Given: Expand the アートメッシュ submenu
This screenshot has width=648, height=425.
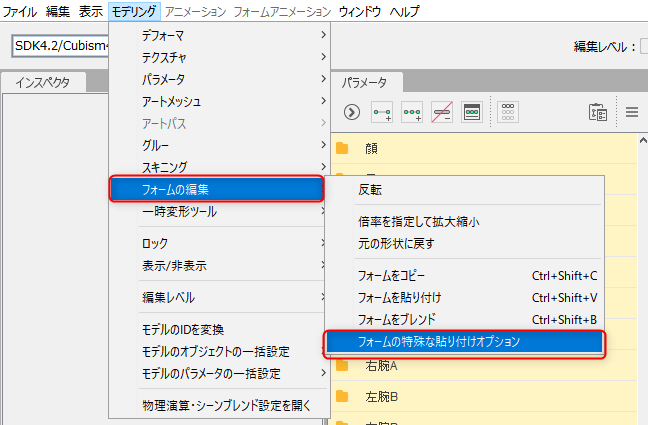Looking at the screenshot, I should point(219,101).
